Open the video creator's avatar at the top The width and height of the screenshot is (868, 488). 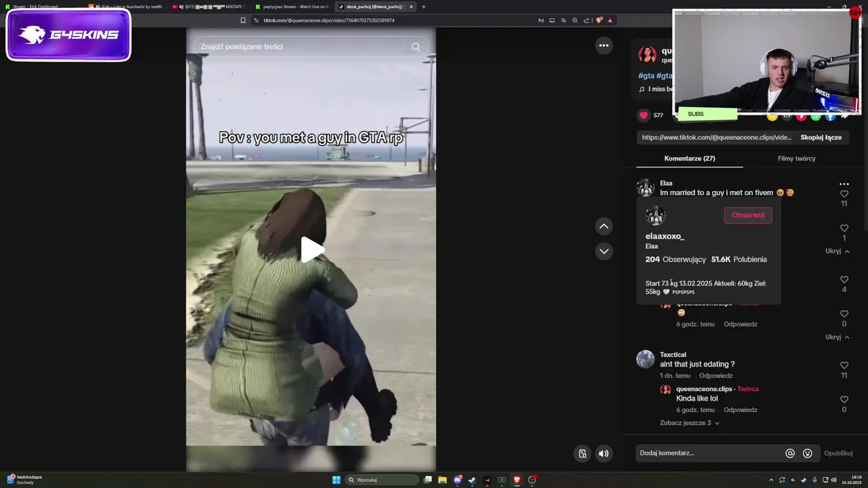tap(648, 55)
